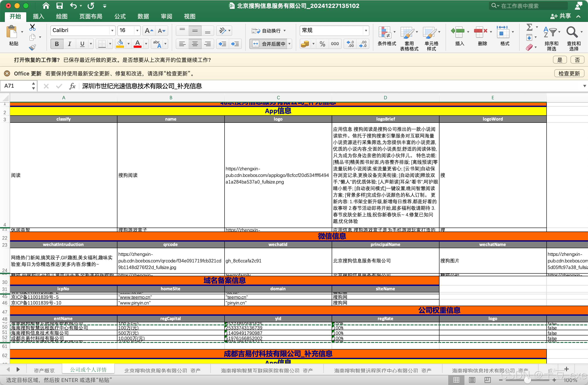Decrease the indent level
Viewport: 588px width, 385px height.
click(222, 44)
